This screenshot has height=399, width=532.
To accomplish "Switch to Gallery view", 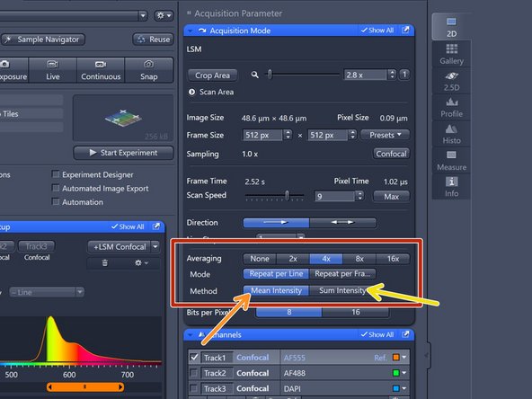I will [451, 54].
